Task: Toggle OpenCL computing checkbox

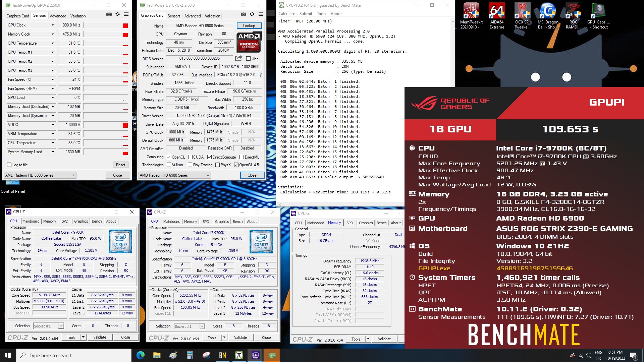Action: 169,157
